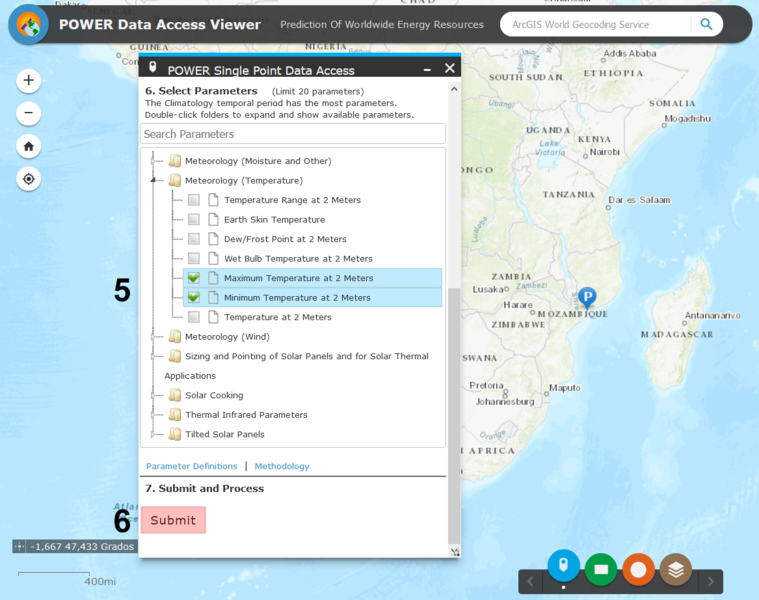Click the panel scrollbar up arrow
759x600 pixels.
[x=454, y=89]
